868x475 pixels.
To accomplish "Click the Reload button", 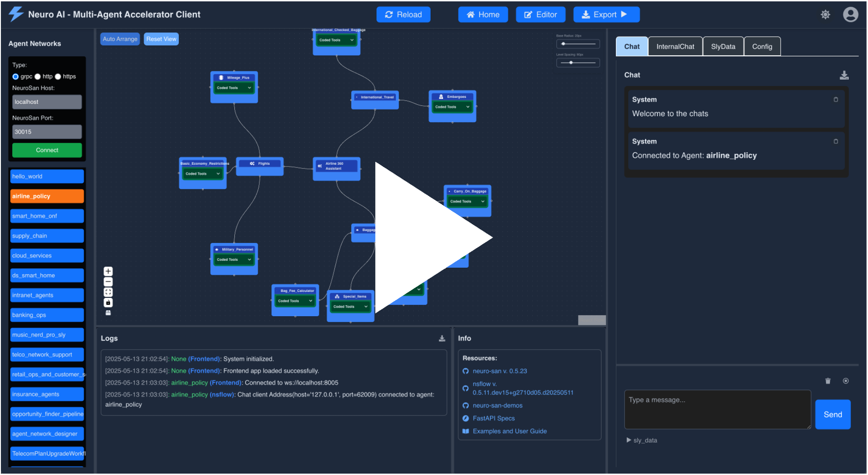I will click(404, 15).
